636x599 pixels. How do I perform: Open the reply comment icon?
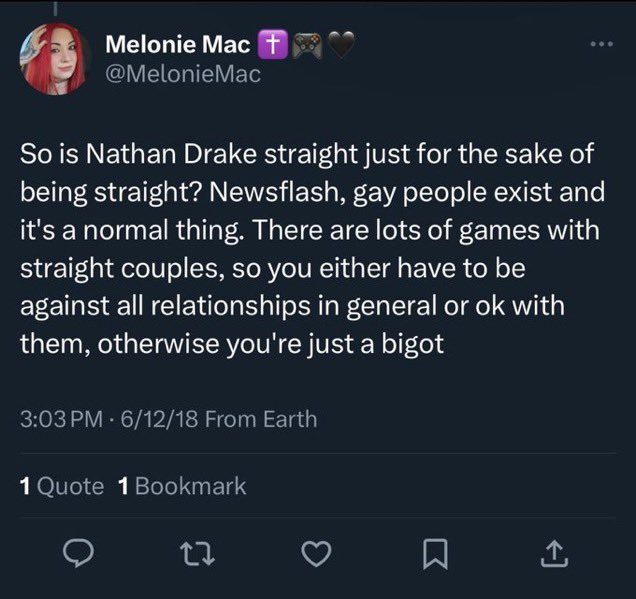pos(78,553)
